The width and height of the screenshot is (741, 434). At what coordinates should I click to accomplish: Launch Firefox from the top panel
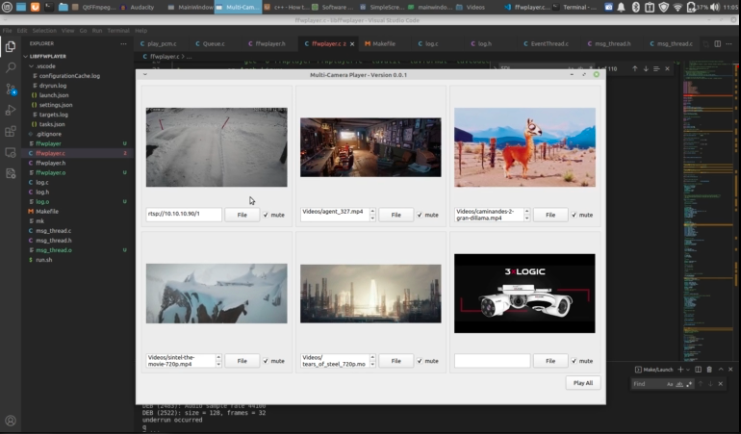point(35,7)
